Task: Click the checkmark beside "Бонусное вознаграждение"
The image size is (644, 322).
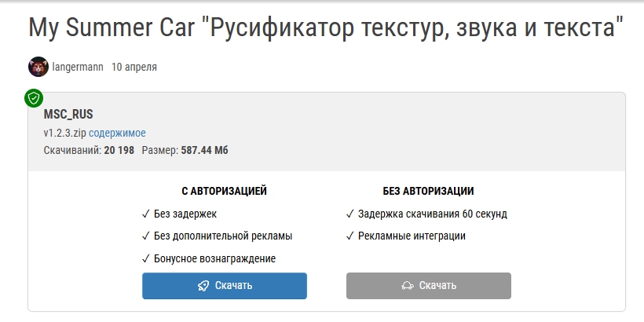Action: pos(146,258)
